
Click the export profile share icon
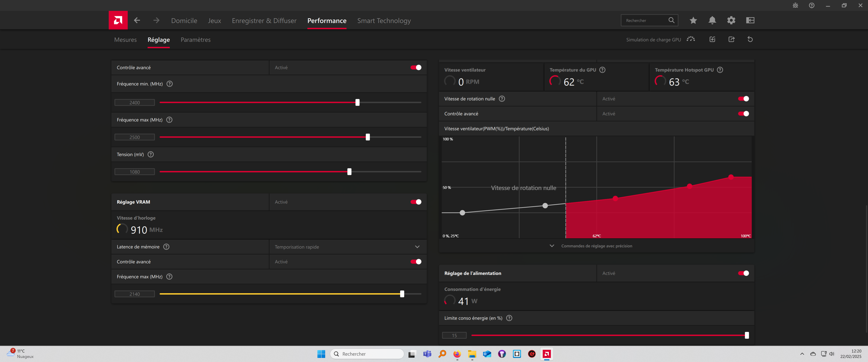coord(731,39)
